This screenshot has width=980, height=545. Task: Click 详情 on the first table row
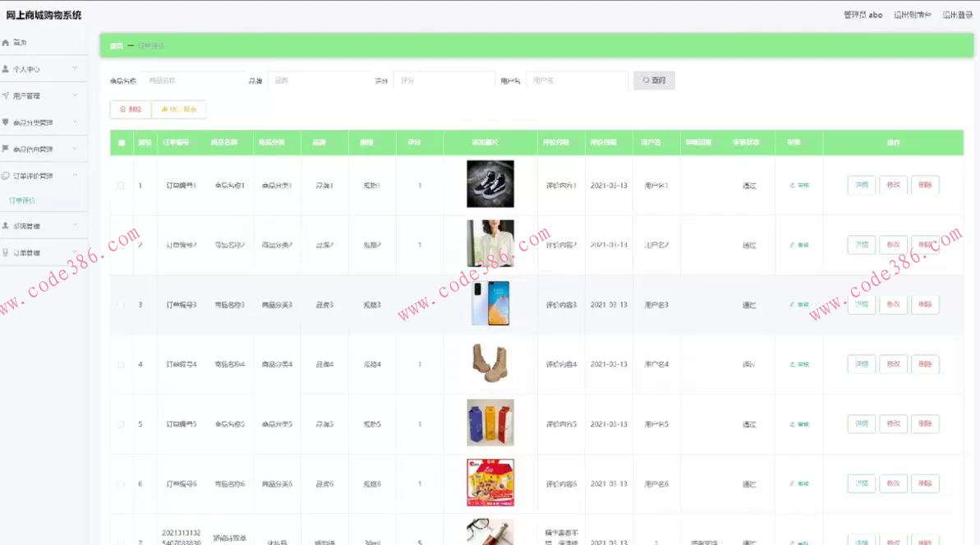[861, 185]
